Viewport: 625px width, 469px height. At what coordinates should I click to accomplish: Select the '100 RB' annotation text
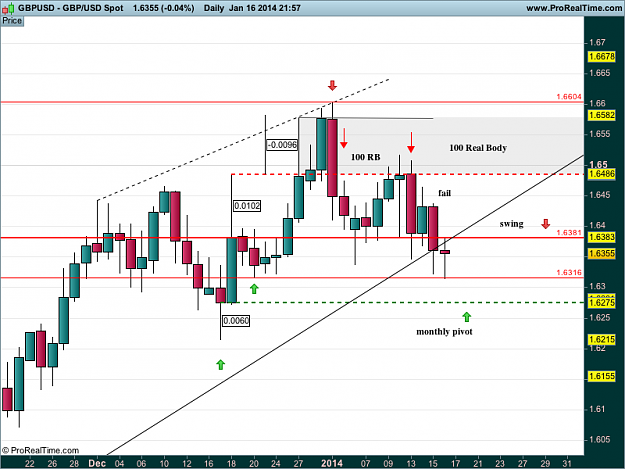click(366, 157)
